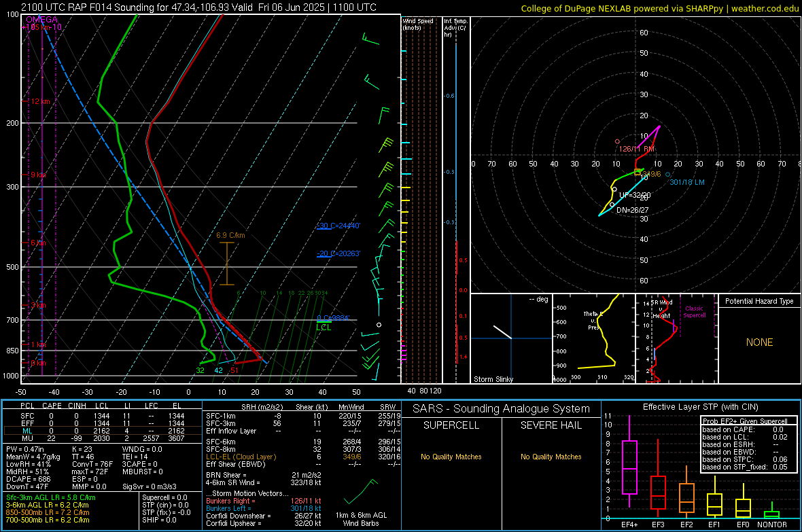Click the DCAPE = 686 value
The height and width of the screenshot is (532, 802).
click(x=28, y=479)
